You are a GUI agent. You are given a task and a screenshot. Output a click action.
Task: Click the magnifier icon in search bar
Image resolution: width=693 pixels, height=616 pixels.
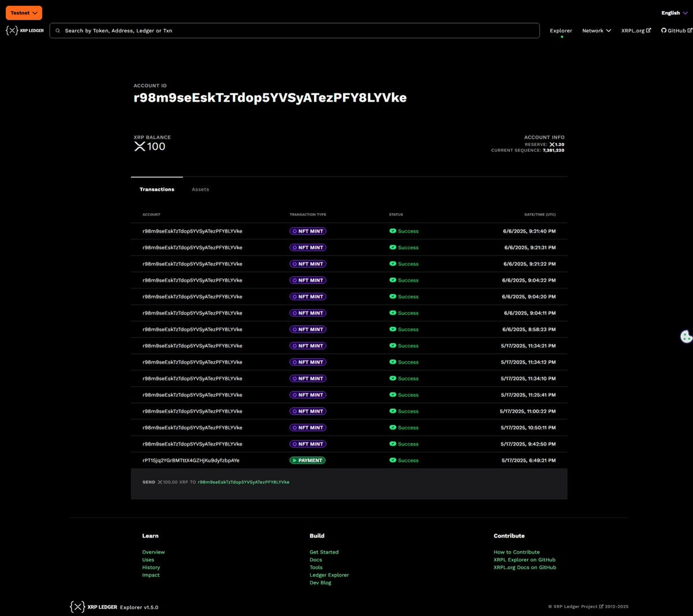pos(58,31)
